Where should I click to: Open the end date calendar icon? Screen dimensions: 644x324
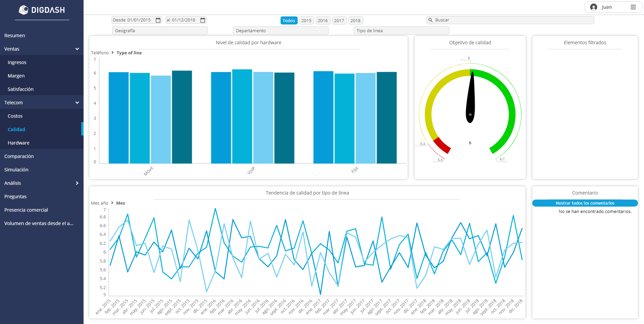(x=203, y=20)
